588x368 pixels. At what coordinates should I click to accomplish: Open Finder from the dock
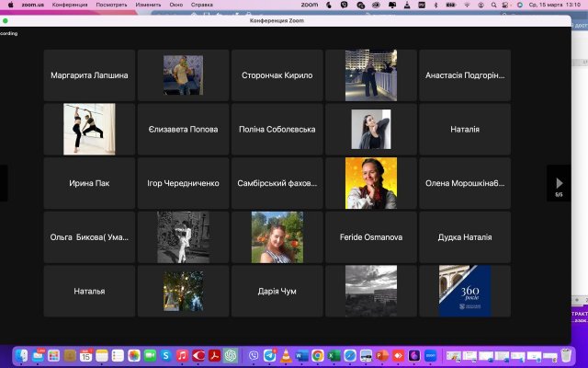tap(21, 355)
